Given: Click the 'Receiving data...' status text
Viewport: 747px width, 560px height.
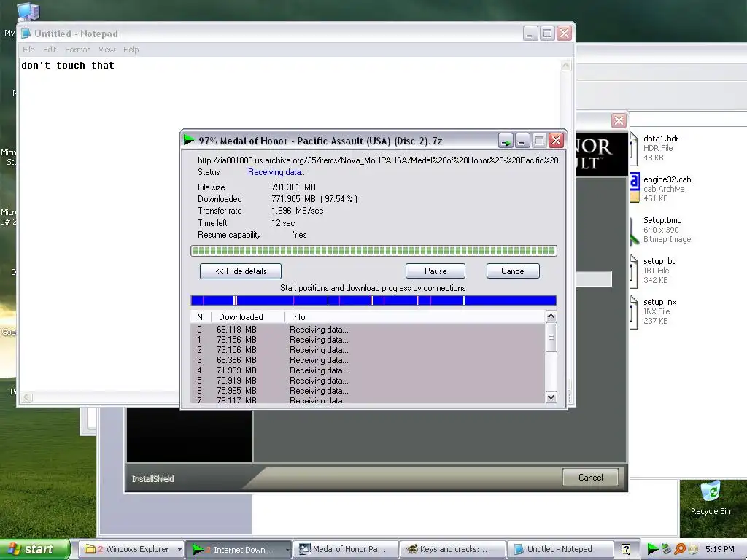Looking at the screenshot, I should click(x=277, y=172).
